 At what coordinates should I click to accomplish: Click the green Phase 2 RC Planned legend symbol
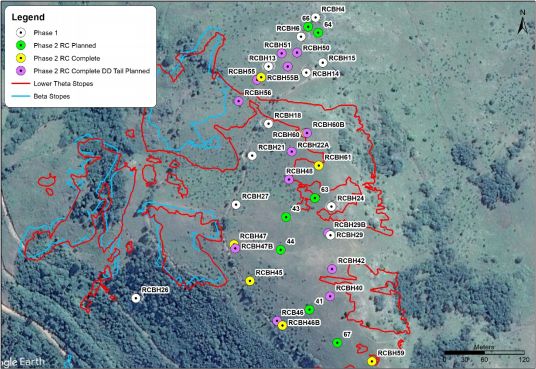(x=21, y=45)
